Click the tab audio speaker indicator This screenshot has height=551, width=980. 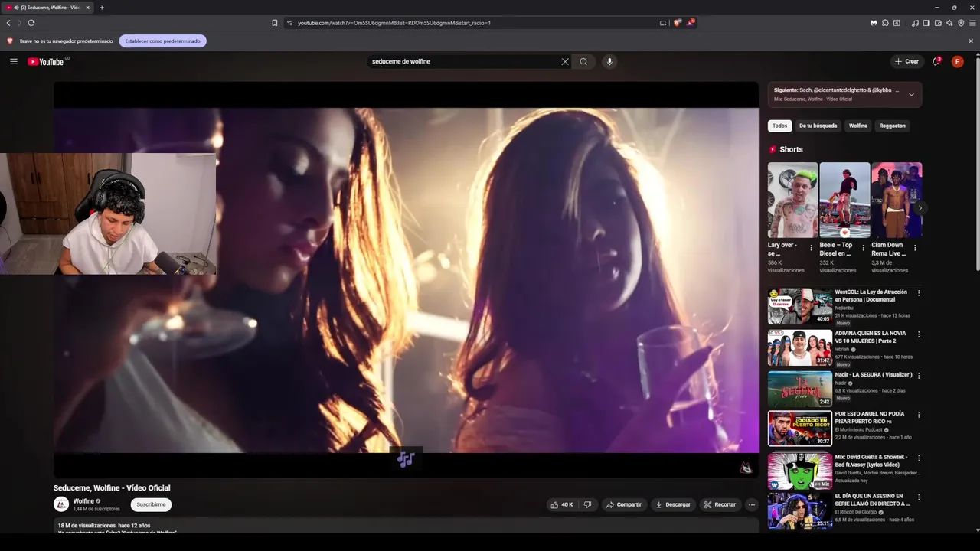coord(16,8)
